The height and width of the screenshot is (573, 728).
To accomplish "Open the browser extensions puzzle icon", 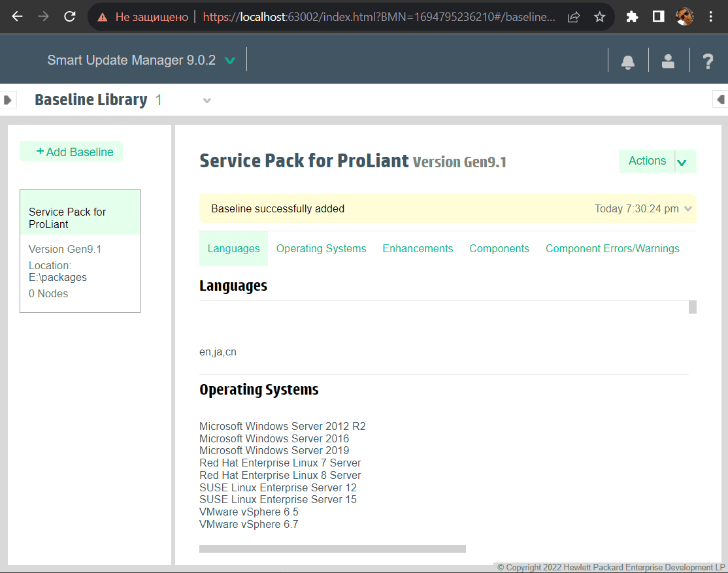I will (x=632, y=17).
